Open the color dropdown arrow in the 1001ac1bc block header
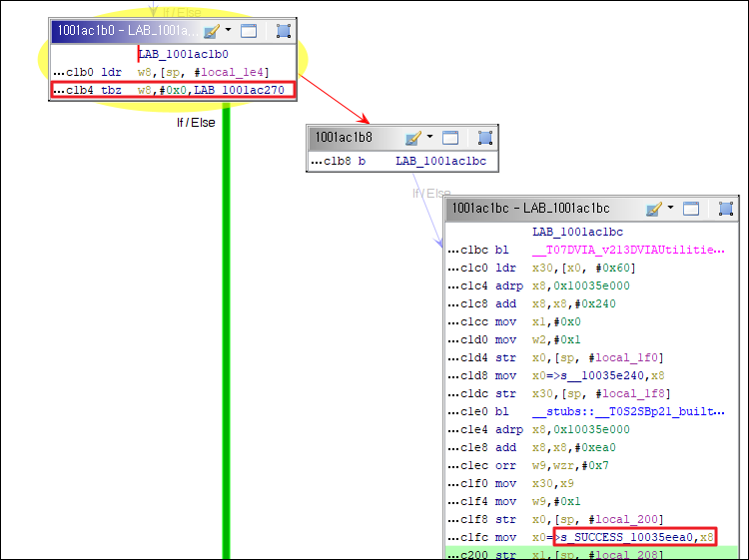Image resolution: width=749 pixels, height=560 pixels. point(671,208)
